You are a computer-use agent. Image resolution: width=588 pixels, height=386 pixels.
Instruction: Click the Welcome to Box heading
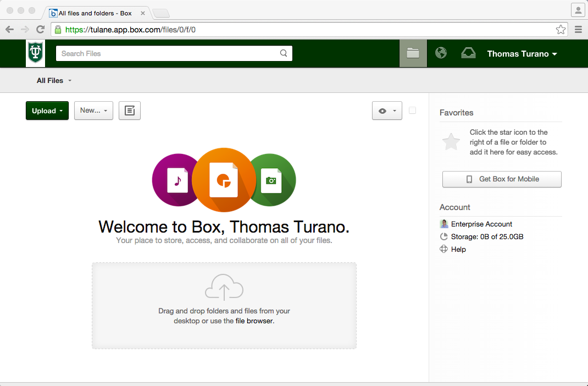tap(224, 227)
